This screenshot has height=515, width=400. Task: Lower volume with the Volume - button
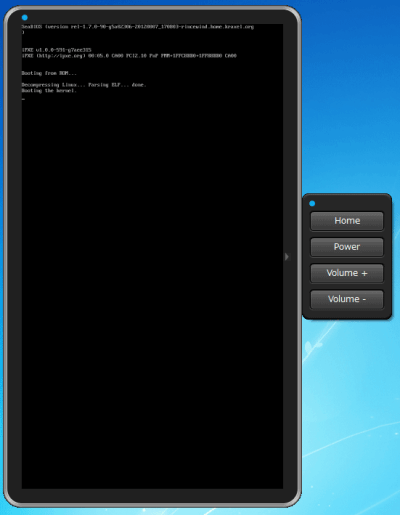click(347, 299)
